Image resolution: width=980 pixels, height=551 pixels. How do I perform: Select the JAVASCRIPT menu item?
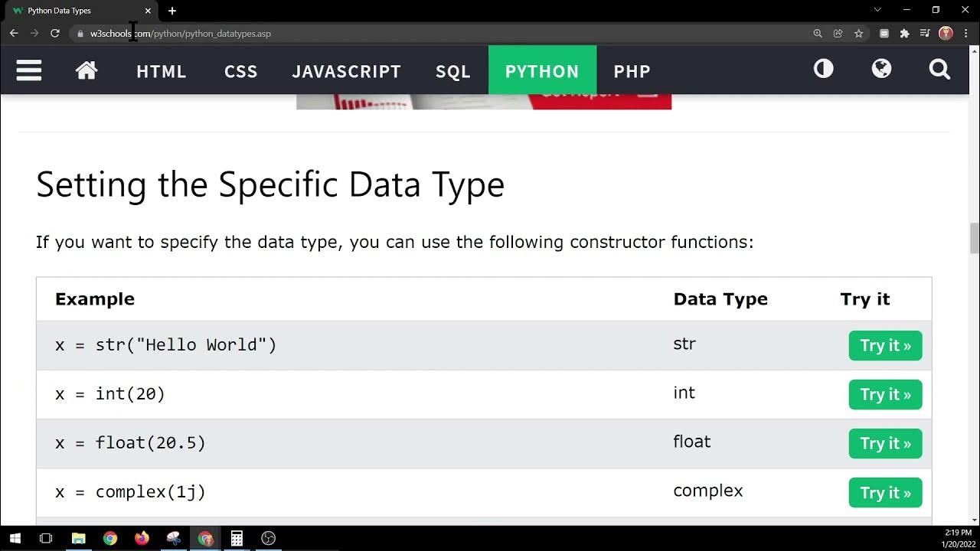[x=346, y=71]
